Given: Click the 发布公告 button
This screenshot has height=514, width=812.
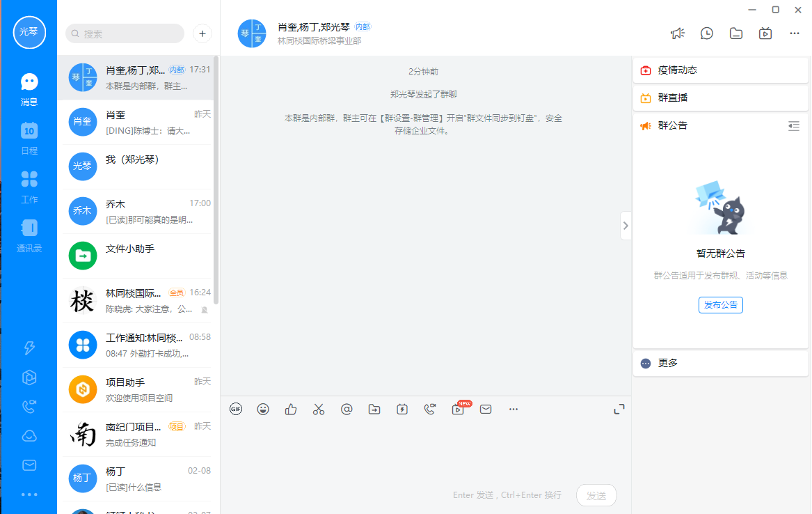Looking at the screenshot, I should pyautogui.click(x=720, y=305).
